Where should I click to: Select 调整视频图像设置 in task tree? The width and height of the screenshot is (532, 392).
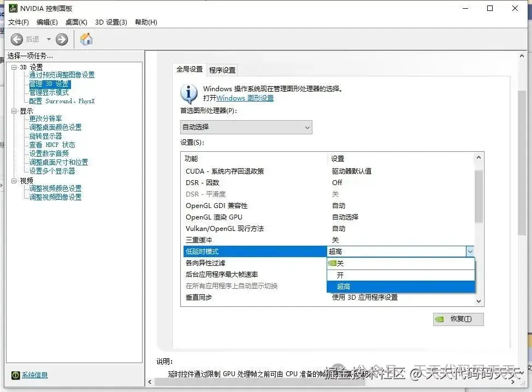coord(55,197)
